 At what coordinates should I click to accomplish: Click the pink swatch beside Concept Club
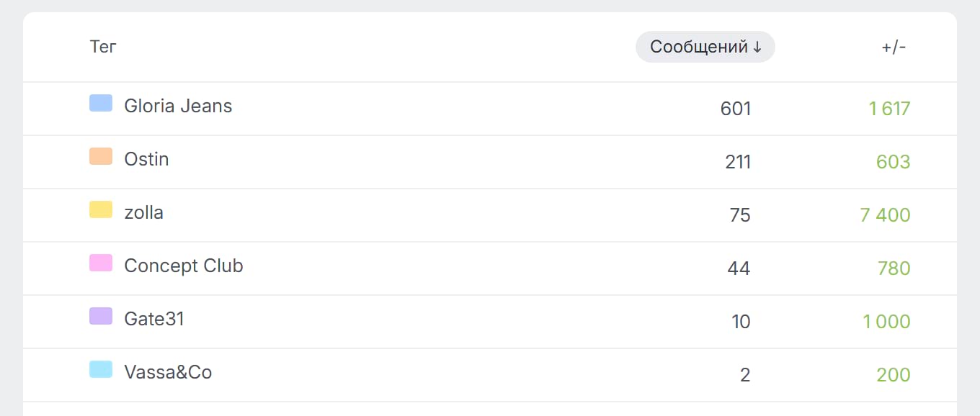101,263
